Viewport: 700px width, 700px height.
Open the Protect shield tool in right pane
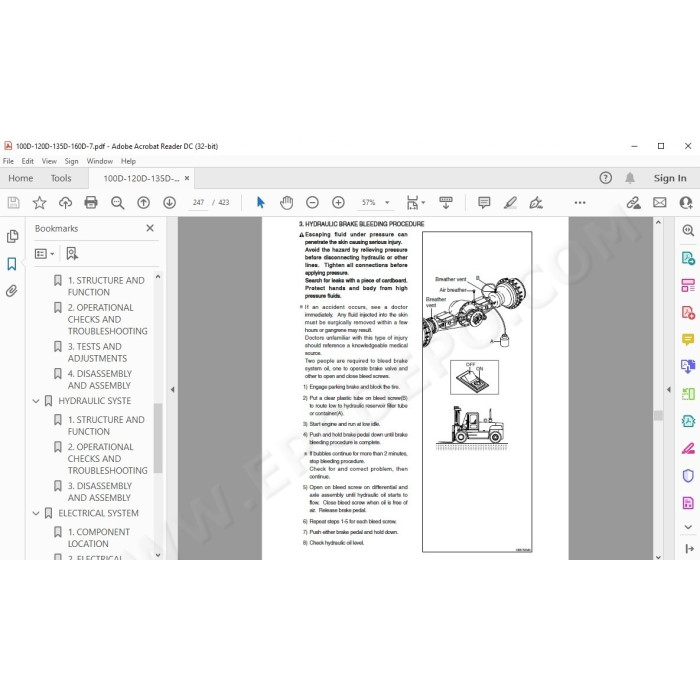click(688, 475)
